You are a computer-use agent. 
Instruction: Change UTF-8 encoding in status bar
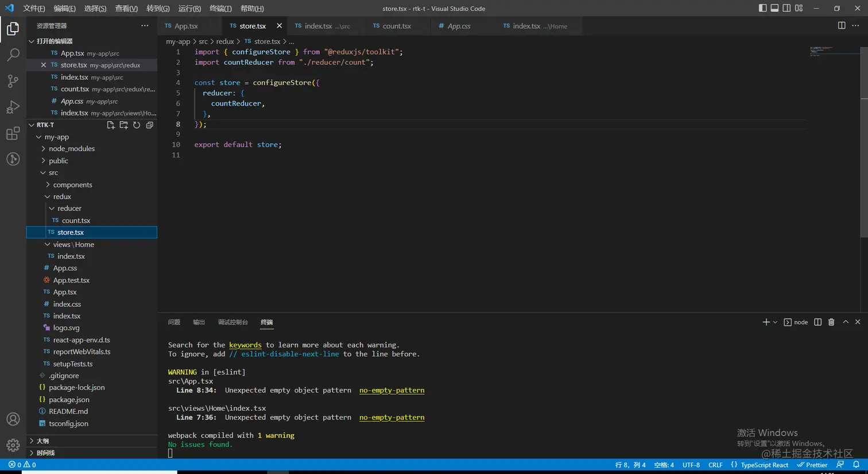691,465
